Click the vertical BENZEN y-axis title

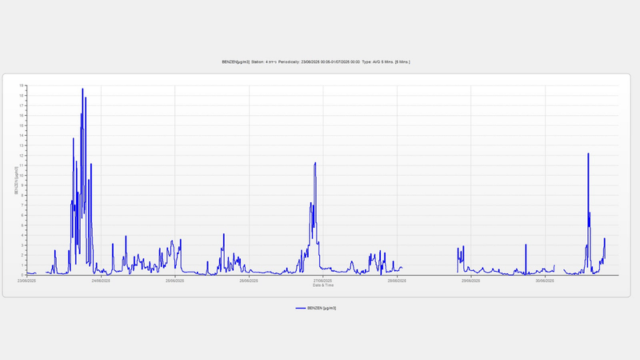[x=16, y=180]
